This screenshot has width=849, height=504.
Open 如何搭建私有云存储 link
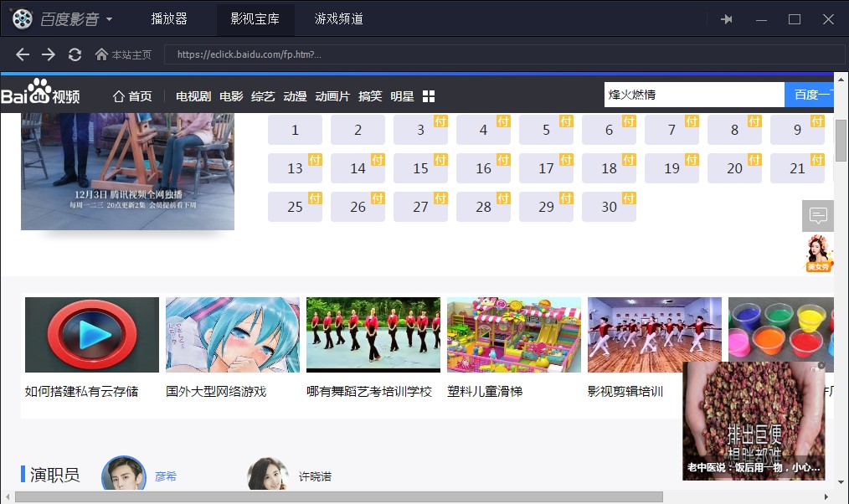click(x=82, y=392)
